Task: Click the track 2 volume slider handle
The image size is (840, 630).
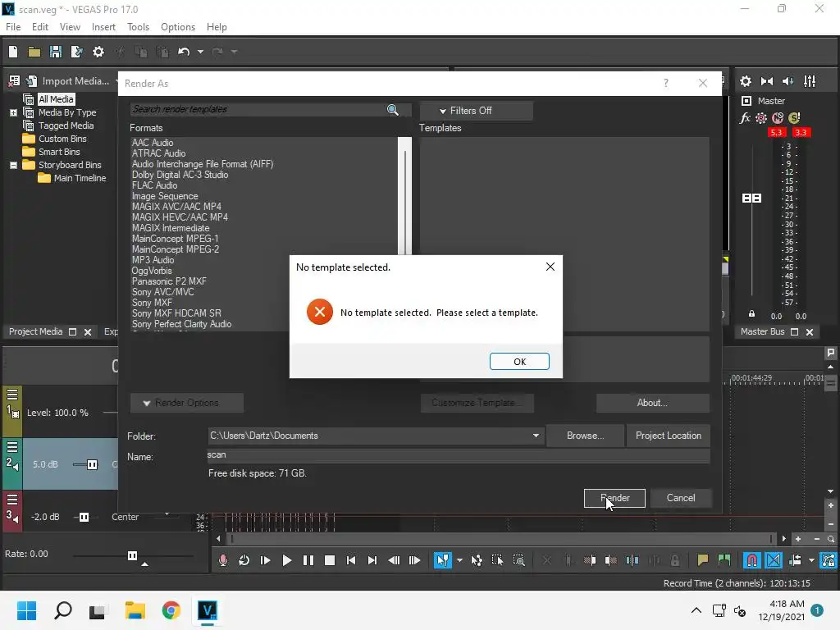Action: 92,464
